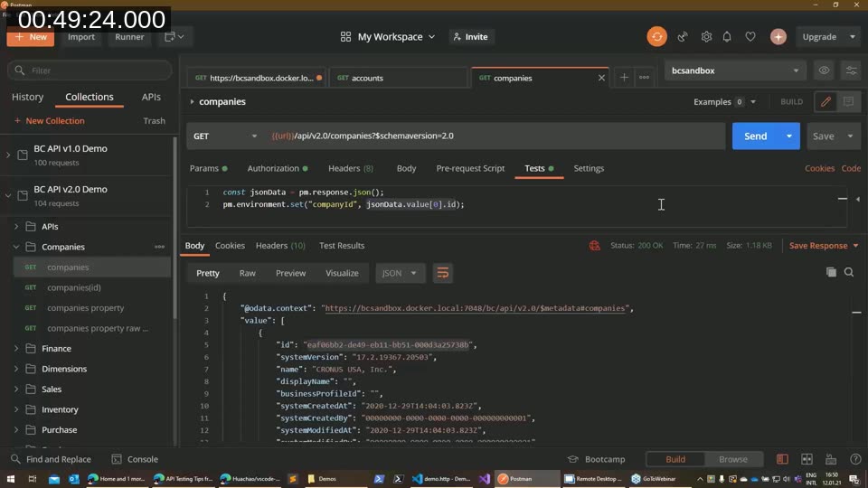
Task: Open the Companies folder ellipsis menu
Action: [159, 247]
